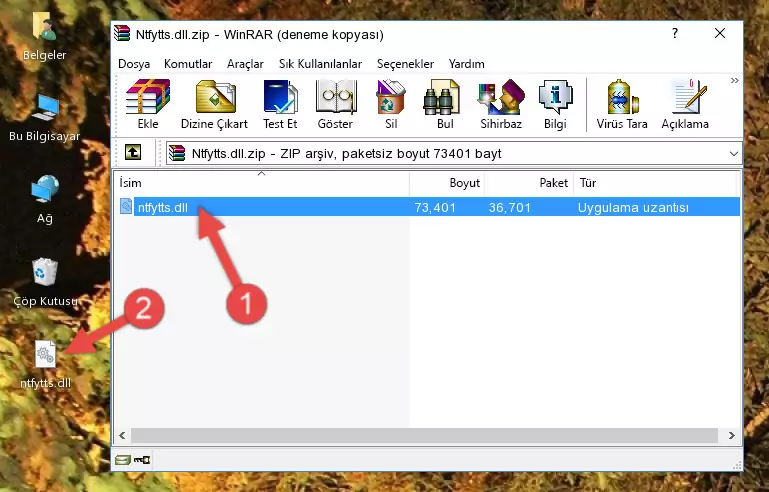This screenshot has width=769, height=492.
Task: Click the Dizine Çıkart extract icon
Action: point(214,104)
